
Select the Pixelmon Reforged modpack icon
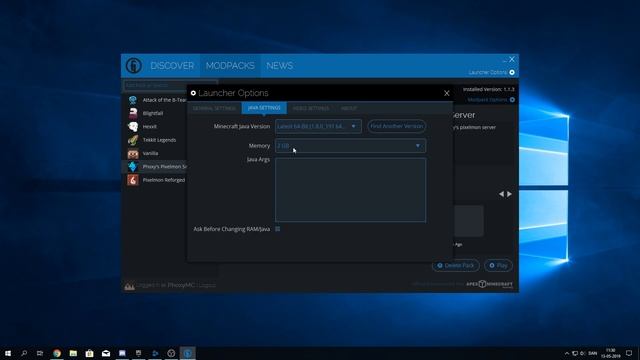point(133,180)
